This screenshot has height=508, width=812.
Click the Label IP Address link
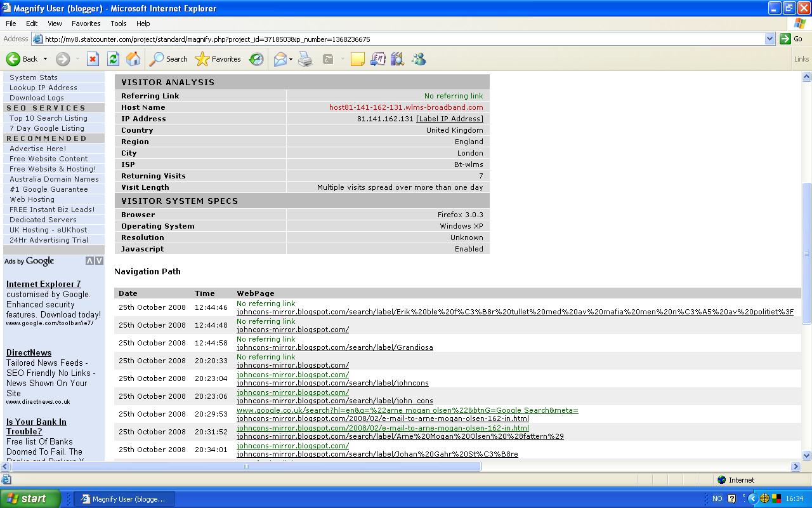coord(450,119)
